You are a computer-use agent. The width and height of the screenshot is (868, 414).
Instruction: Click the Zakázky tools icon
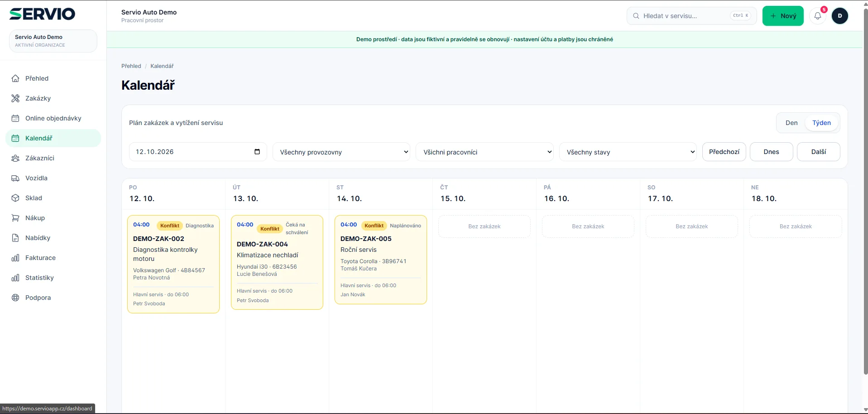[x=15, y=98]
